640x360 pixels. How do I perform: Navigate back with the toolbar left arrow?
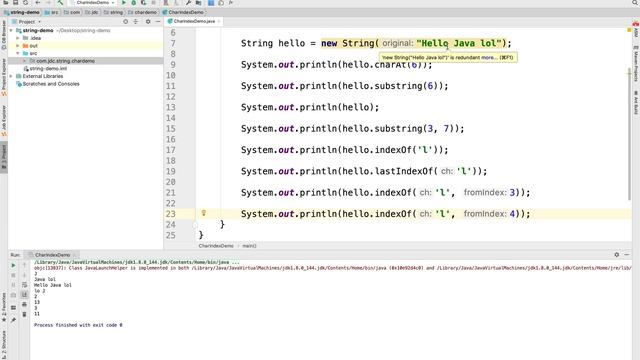(38, 3)
